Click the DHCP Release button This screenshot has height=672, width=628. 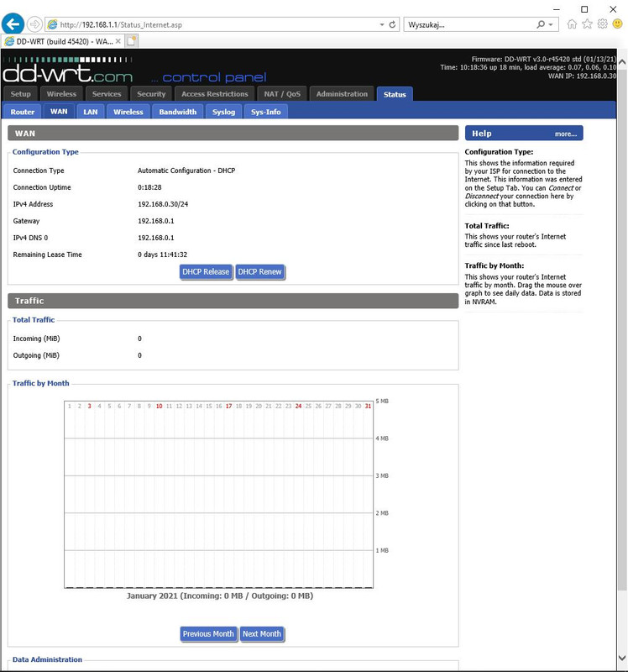coord(206,271)
